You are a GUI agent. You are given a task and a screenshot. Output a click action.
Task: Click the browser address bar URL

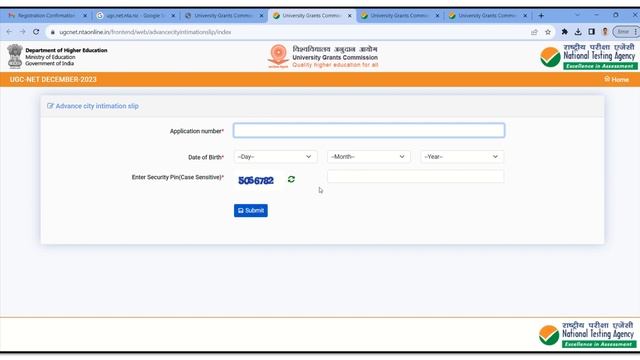[x=145, y=32]
